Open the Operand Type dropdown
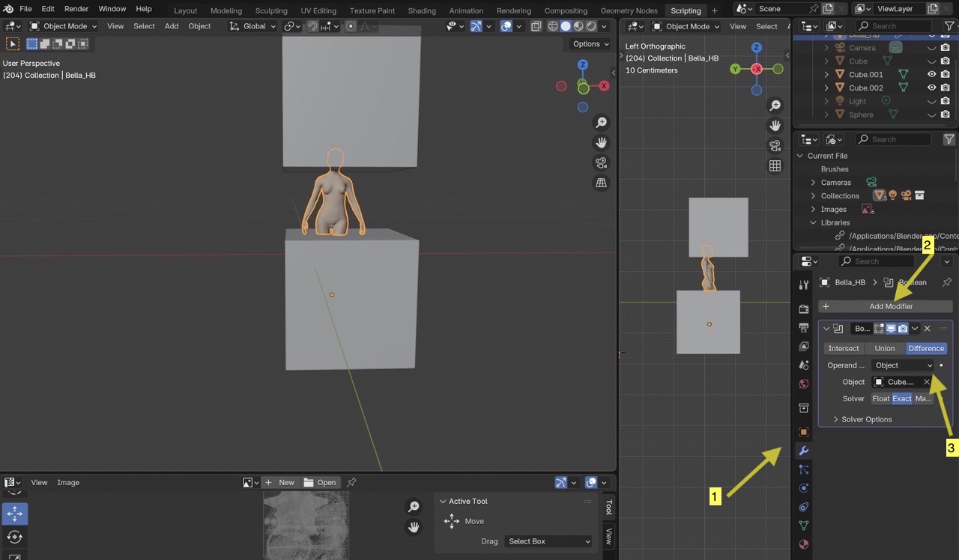 pyautogui.click(x=904, y=365)
